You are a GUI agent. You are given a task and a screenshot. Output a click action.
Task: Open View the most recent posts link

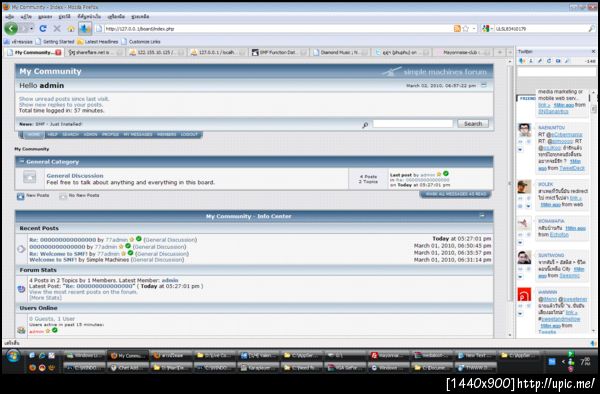click(83, 292)
